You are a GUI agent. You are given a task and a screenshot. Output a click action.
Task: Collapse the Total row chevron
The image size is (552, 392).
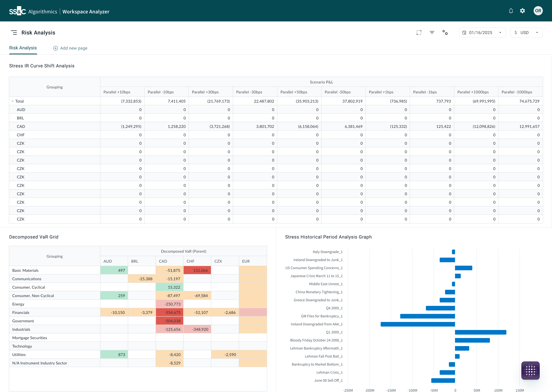click(x=13, y=101)
